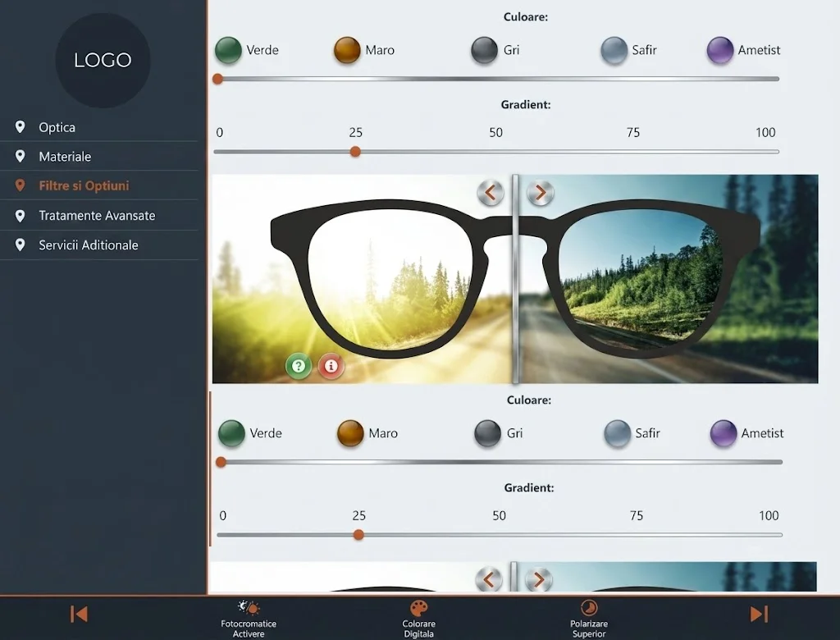
Task: Click the top Gradient slider handle at 25
Action: (x=355, y=152)
